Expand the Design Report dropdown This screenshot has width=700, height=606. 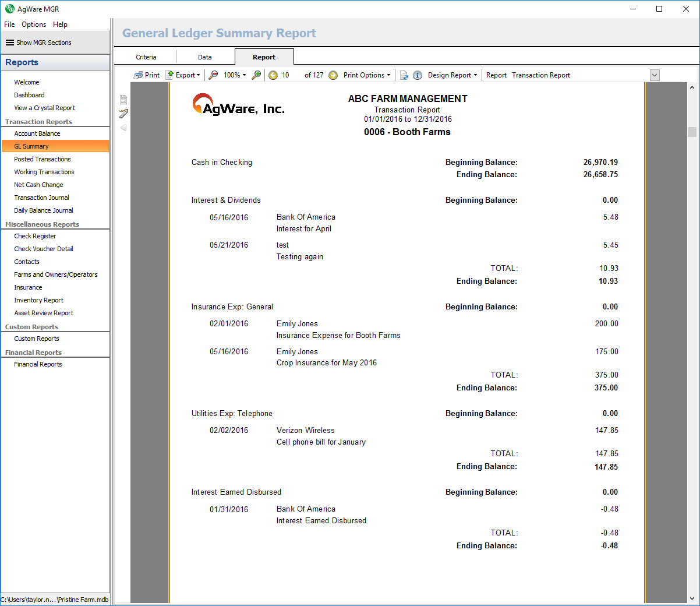pyautogui.click(x=452, y=75)
